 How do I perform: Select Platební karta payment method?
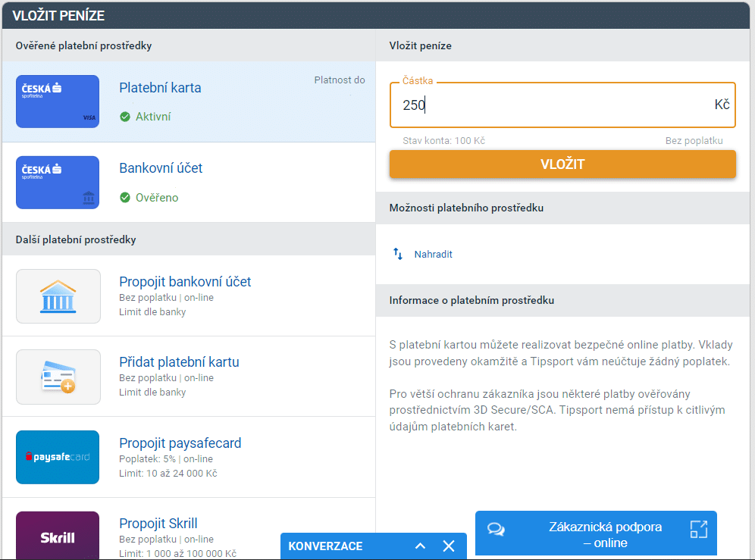point(160,88)
